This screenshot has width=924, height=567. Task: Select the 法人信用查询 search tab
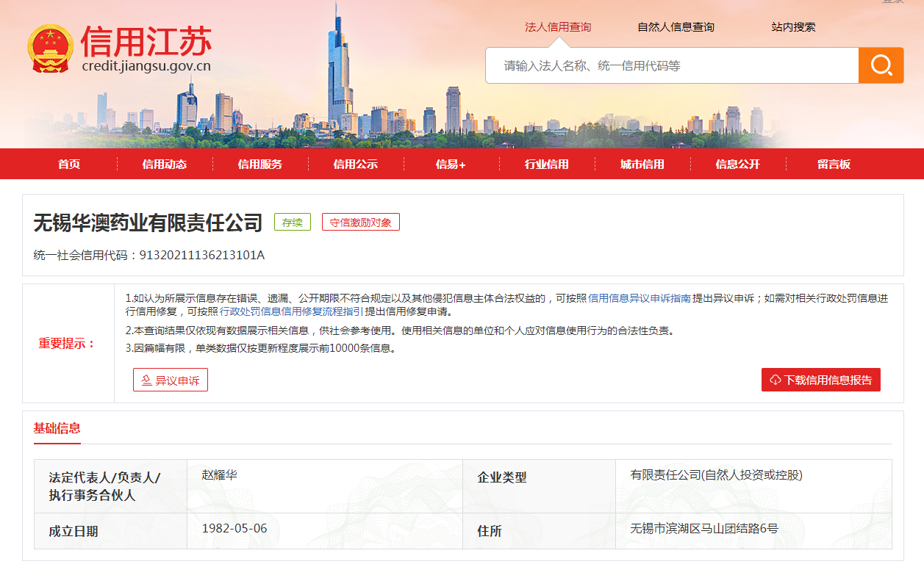coord(558,27)
